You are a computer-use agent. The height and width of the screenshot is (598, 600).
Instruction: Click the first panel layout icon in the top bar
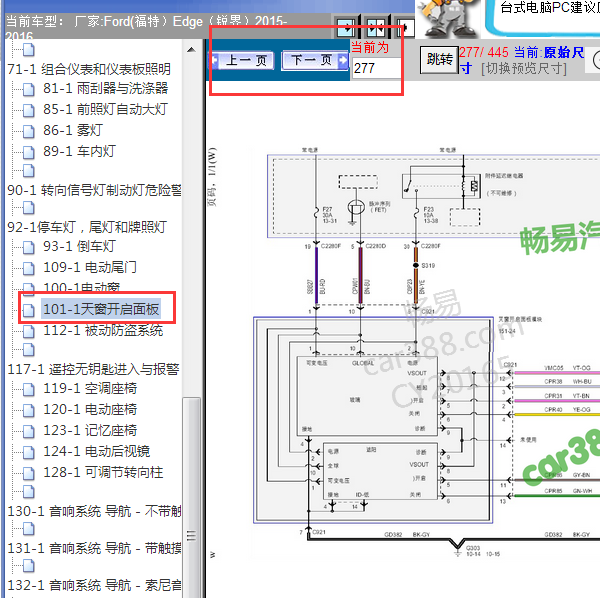[347, 27]
